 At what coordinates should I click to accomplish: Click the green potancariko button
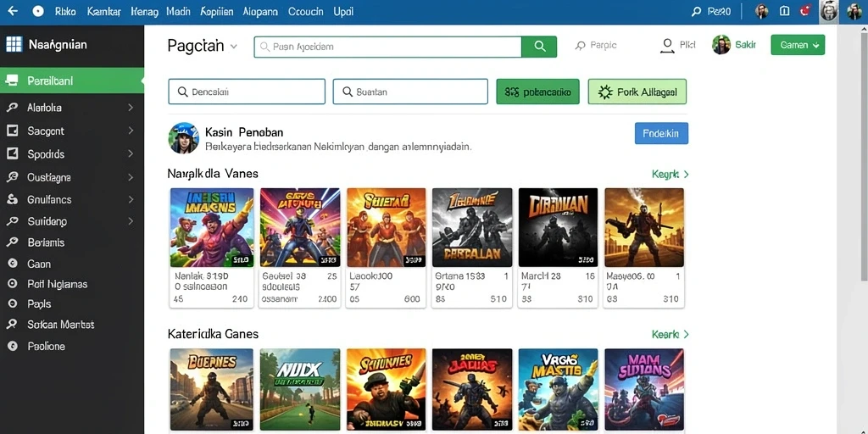coord(537,92)
